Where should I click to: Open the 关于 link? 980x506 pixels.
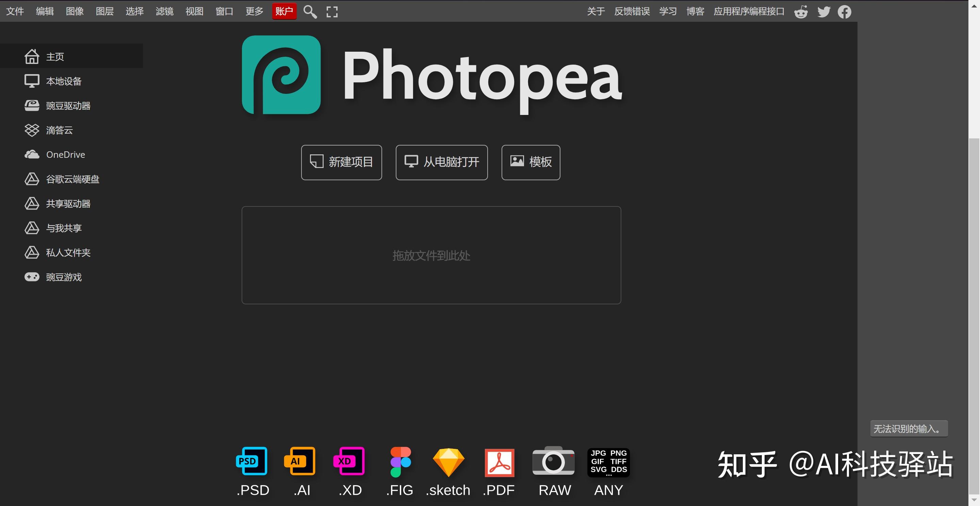coord(596,12)
